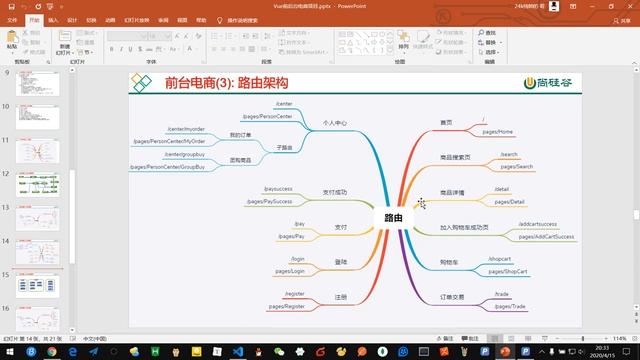Open Google Chrome from the taskbar
Viewport: 640px width, 360px height.
[x=52, y=351]
